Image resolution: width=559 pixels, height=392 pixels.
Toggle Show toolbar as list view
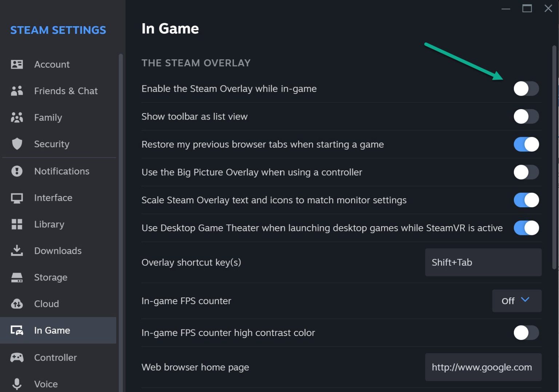[526, 116]
